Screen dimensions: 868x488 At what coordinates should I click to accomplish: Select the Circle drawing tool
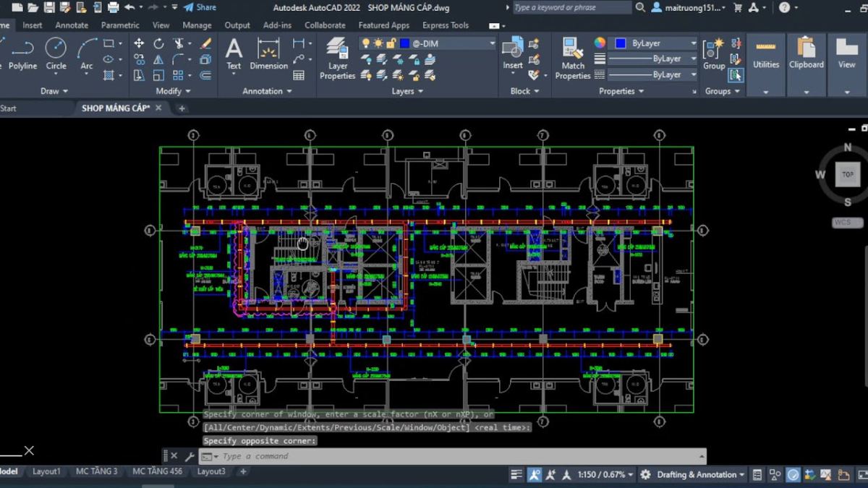[56, 54]
